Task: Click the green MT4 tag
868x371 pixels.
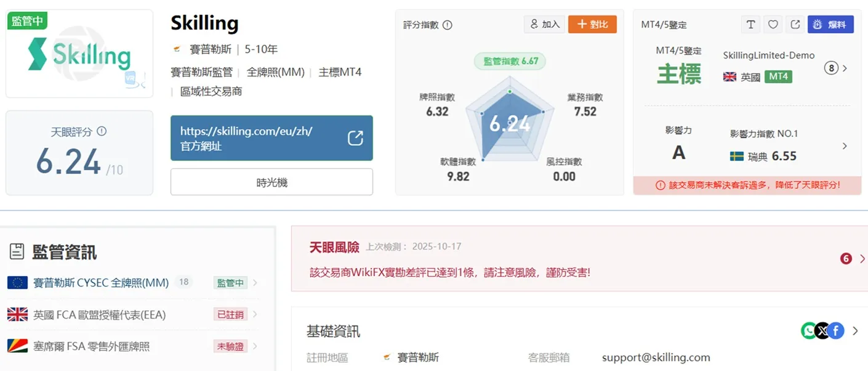Action: (x=778, y=77)
